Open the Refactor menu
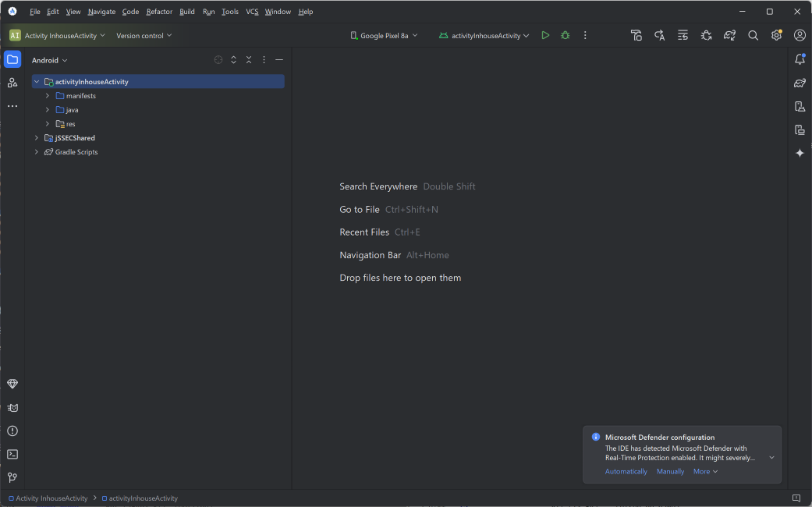 tap(159, 12)
